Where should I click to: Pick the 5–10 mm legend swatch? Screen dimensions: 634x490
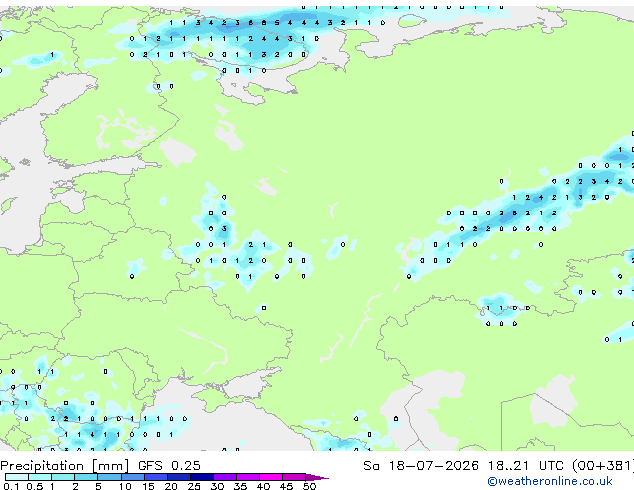point(110,477)
